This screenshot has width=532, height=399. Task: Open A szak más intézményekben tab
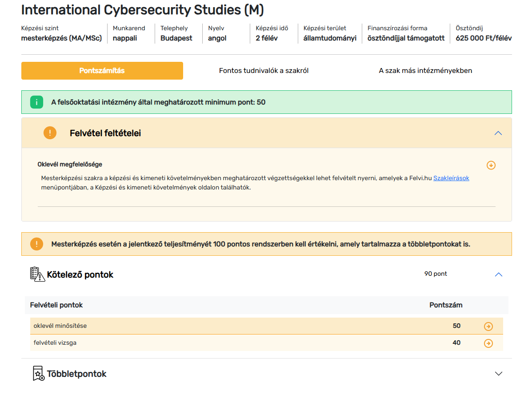pyautogui.click(x=425, y=71)
